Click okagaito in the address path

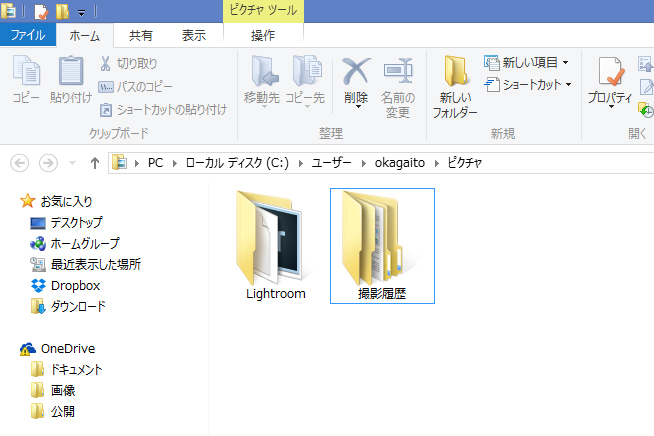pyautogui.click(x=400, y=163)
